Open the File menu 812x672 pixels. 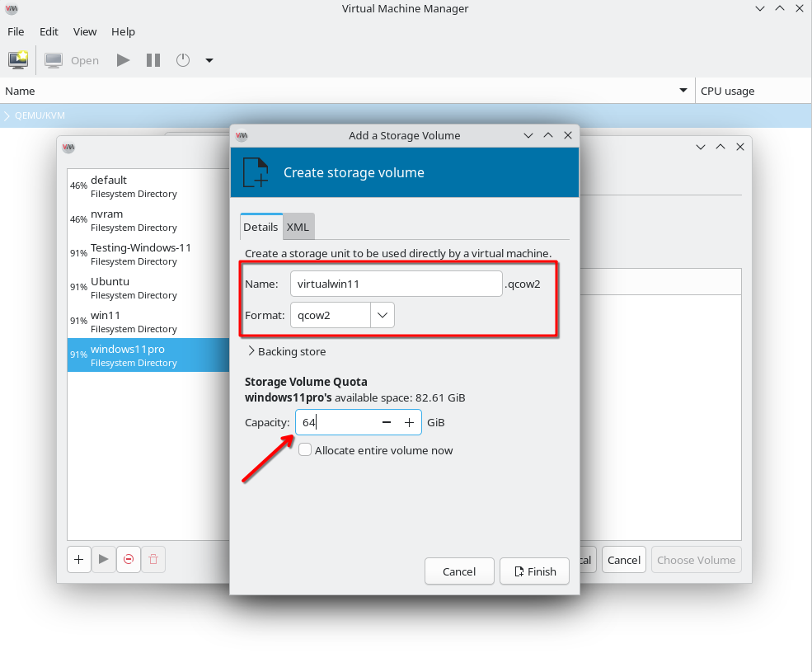point(16,31)
